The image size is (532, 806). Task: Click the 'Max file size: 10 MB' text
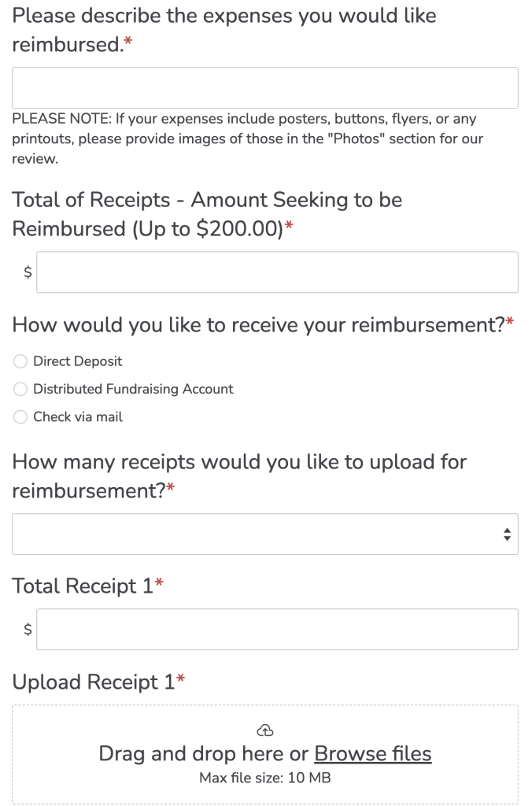click(x=265, y=778)
